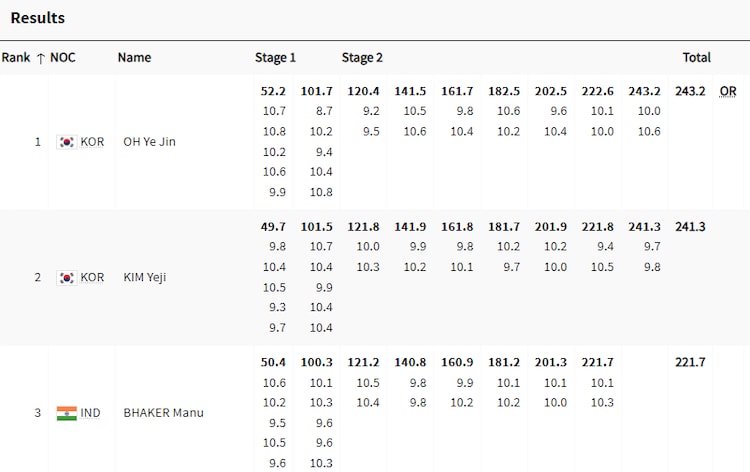Click OH Ye Jin's total score 243.2
The height and width of the screenshot is (472, 750).
coord(690,91)
